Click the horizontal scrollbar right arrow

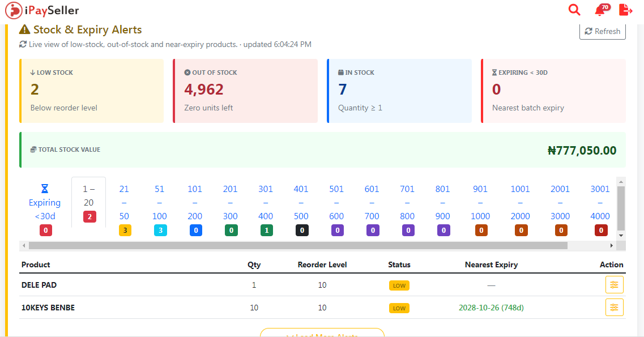(612, 245)
